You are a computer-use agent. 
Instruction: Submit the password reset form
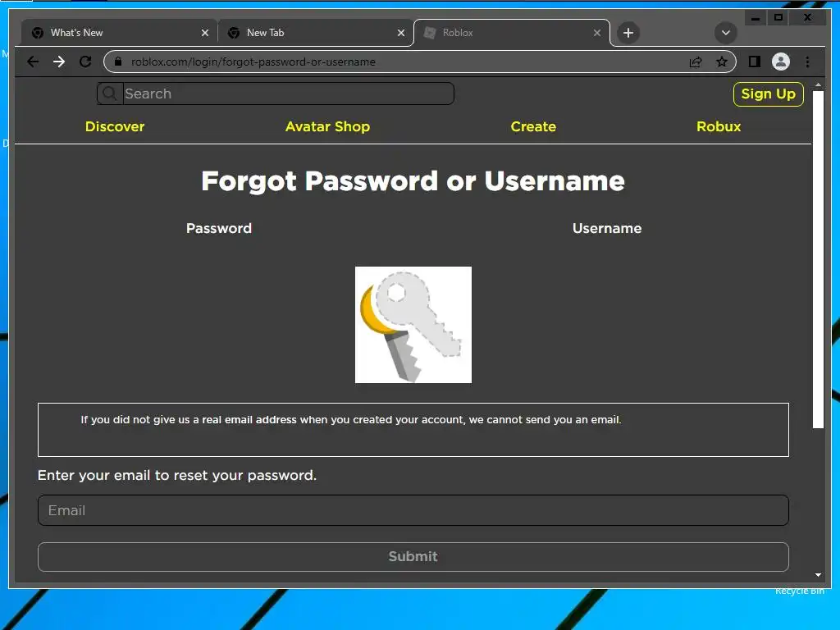coord(413,557)
